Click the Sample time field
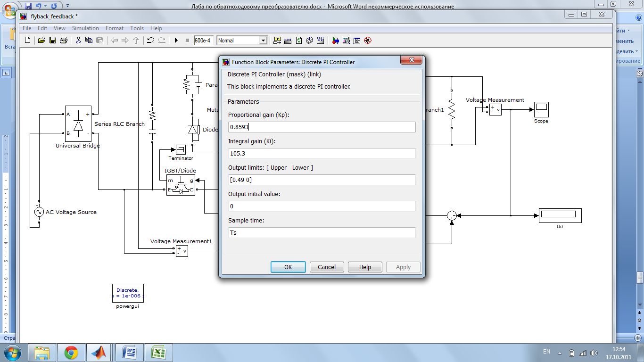 pyautogui.click(x=322, y=232)
